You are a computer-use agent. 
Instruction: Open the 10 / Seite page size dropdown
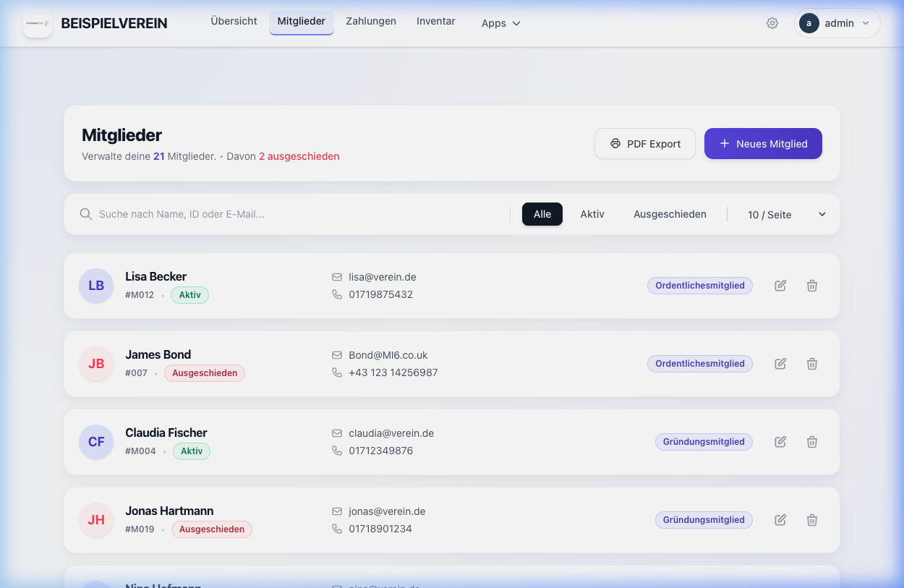click(x=786, y=215)
